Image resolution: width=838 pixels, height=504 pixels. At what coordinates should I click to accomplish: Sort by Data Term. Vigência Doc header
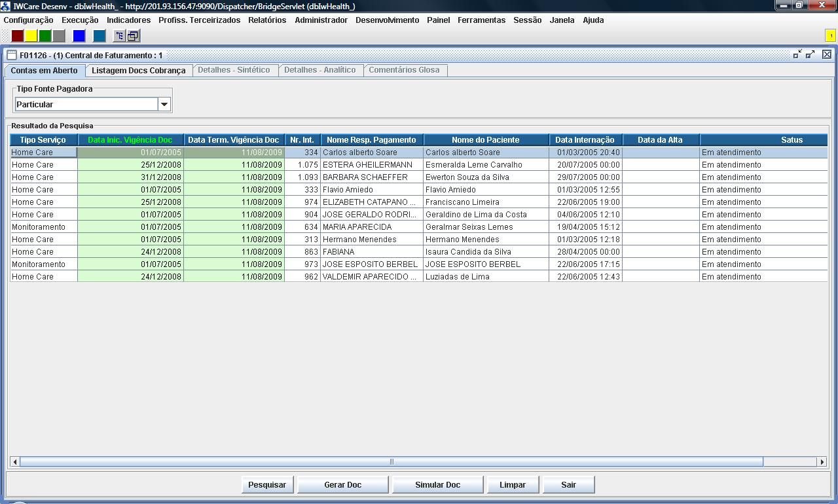coord(234,140)
